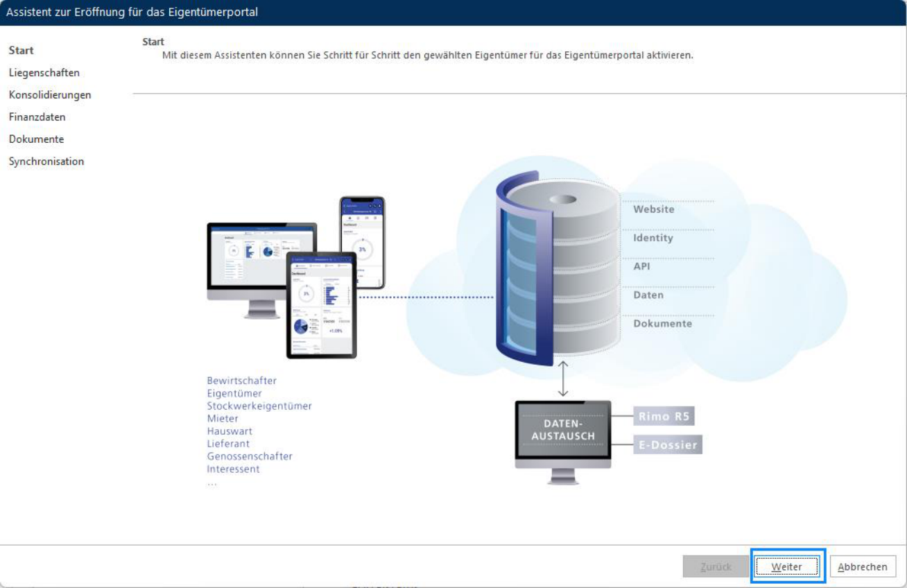
Task: Click the Rimo R5 label
Action: [664, 416]
